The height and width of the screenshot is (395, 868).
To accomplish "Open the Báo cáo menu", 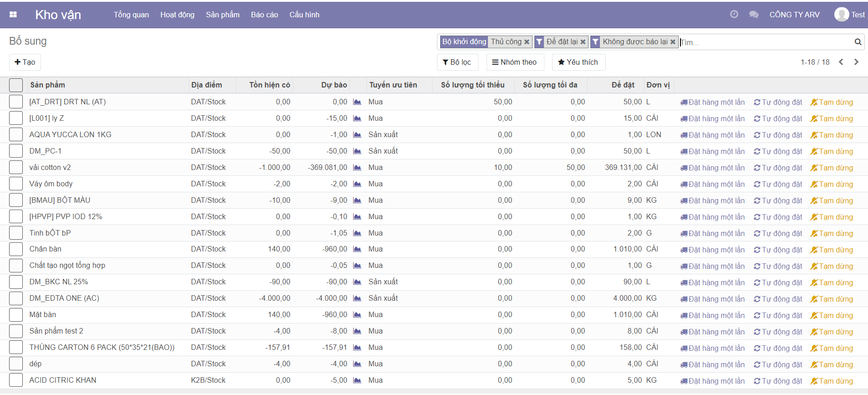I will point(264,15).
